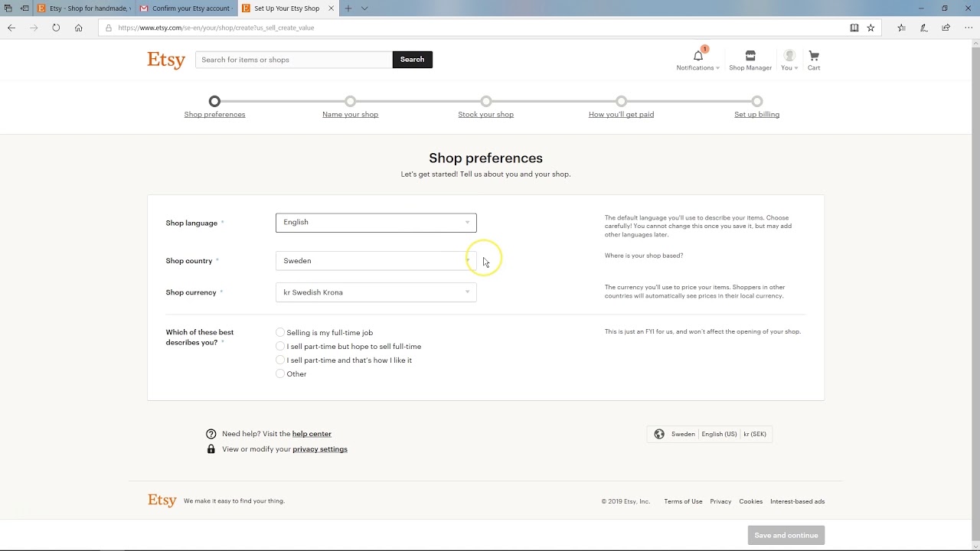This screenshot has width=980, height=551.
Task: Open the You account avatar menu
Action: pyautogui.click(x=789, y=56)
